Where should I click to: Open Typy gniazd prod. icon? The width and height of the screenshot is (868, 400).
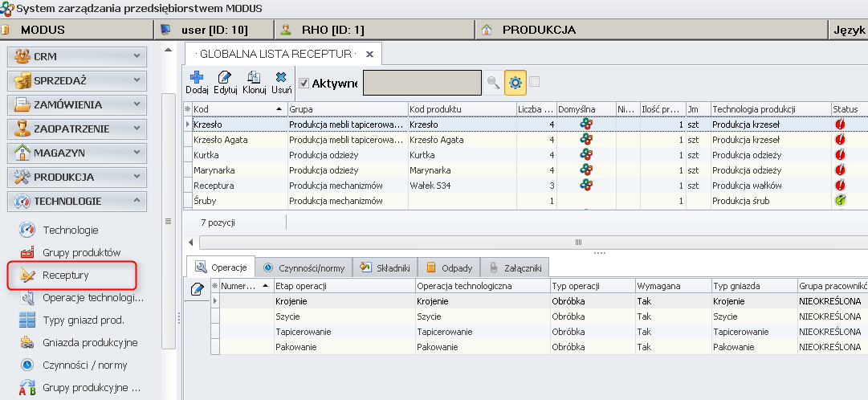[27, 320]
